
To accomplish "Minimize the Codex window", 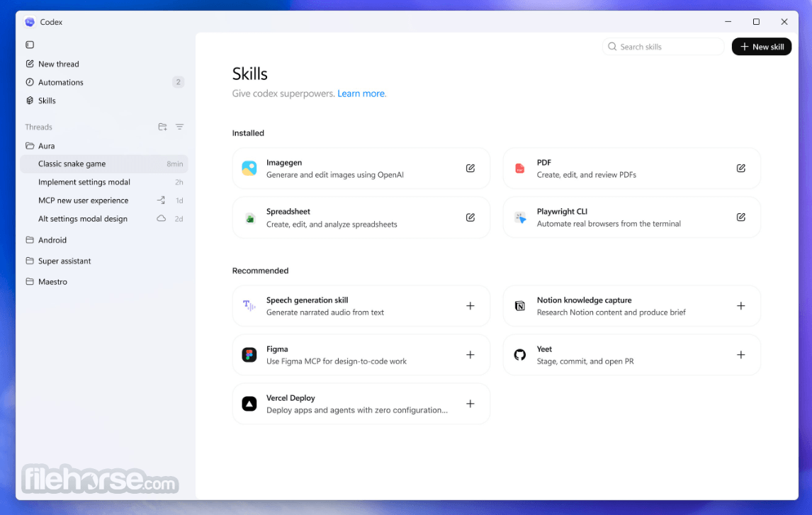I will (728, 22).
